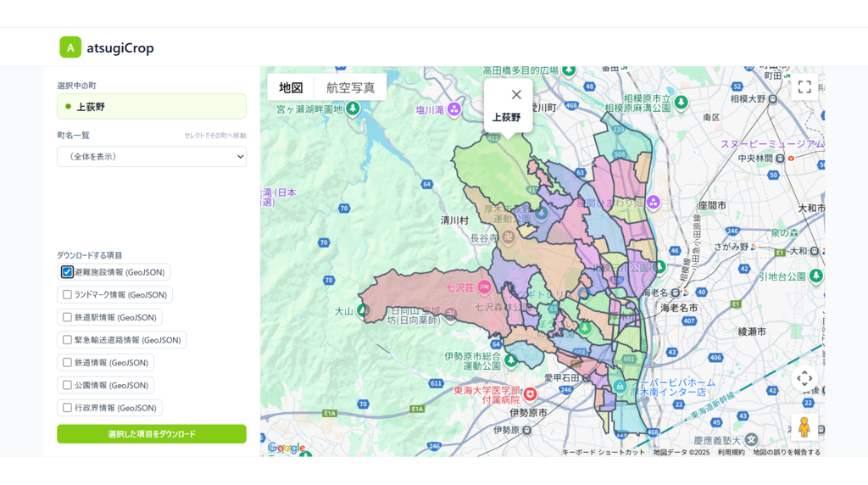Enable ランドマーク情報 (GeoJSON) checkbox
868x485 pixels.
click(67, 295)
